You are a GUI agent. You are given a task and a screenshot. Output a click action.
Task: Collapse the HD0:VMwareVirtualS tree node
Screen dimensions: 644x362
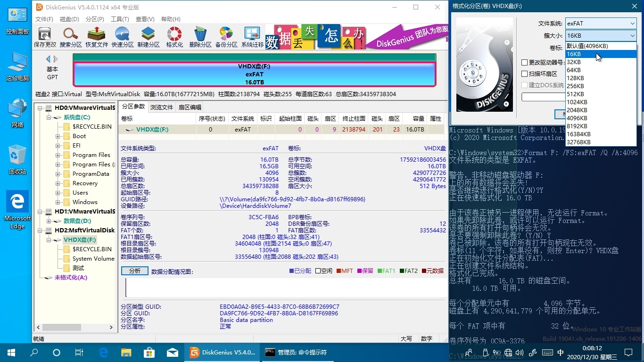click(40, 108)
